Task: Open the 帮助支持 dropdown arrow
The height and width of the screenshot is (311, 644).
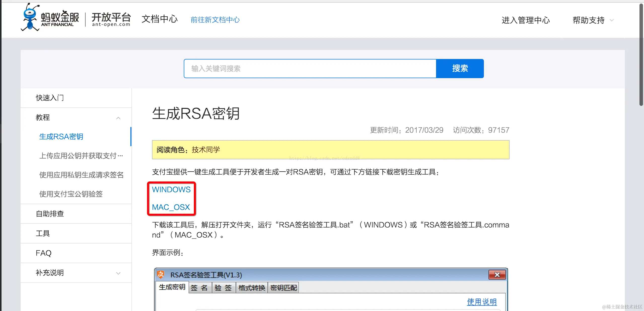Action: coord(612,20)
